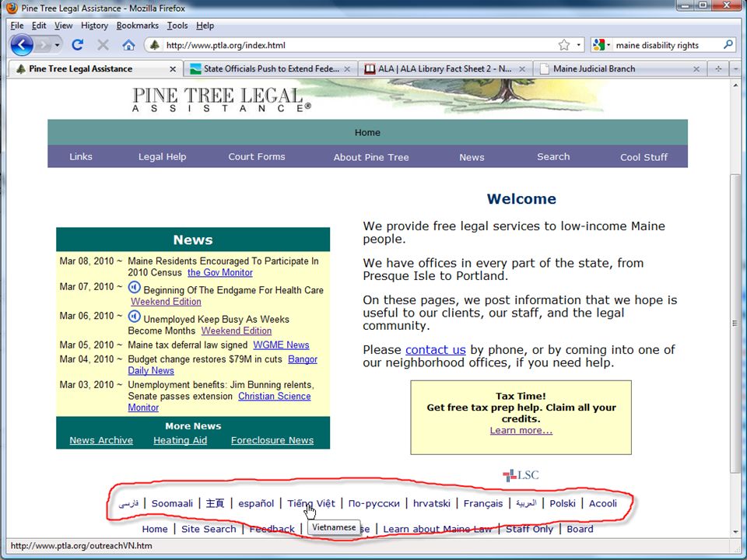The image size is (747, 560).
Task: Select the Acooli language link
Action: 602,503
